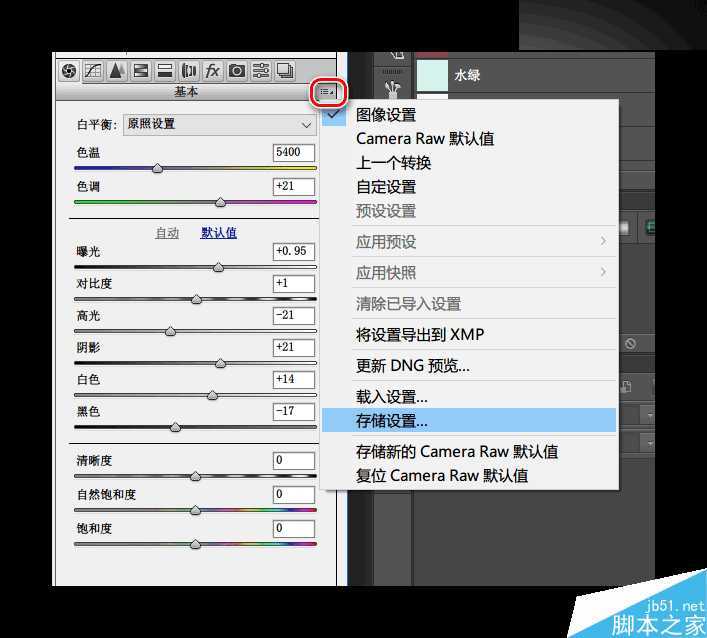Expand the Apply Preset submenu

pos(469,242)
